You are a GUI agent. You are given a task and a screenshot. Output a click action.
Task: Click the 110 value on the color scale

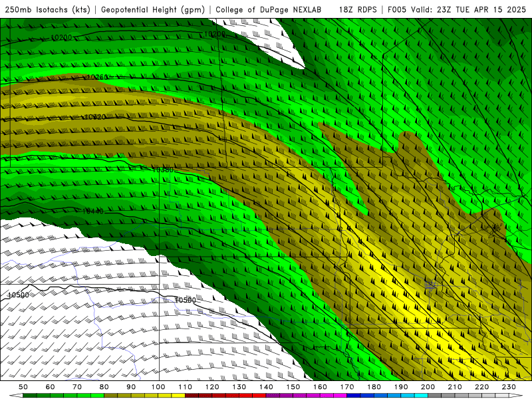186,387
